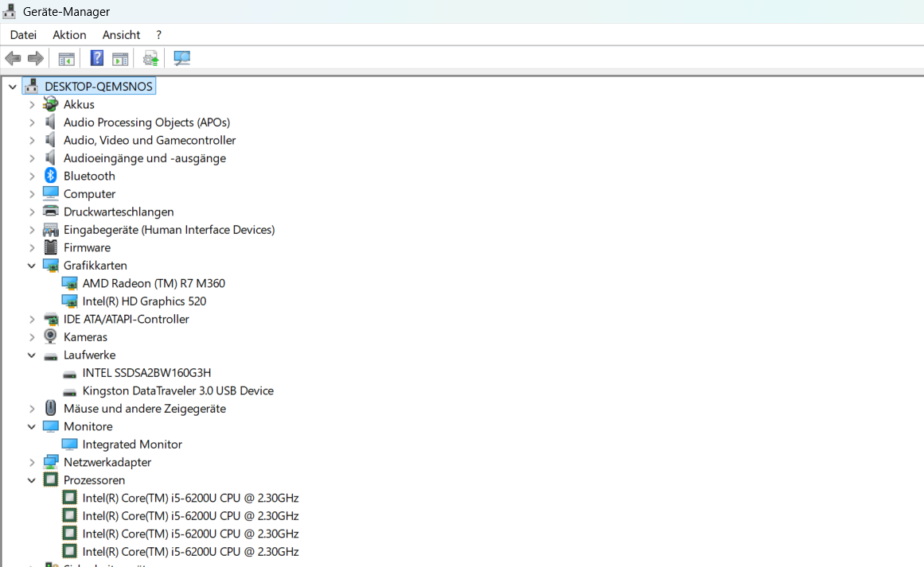Click the computer icon beside DESKTOP-QEMSNOS
Viewport: 924px width, 567px height.
tap(32, 86)
